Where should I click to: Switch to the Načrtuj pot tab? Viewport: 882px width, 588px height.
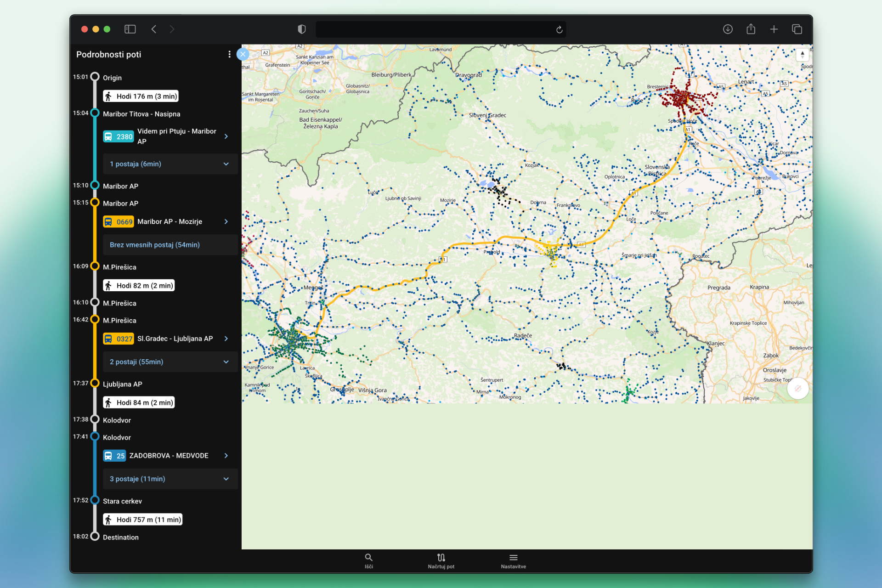441,560
